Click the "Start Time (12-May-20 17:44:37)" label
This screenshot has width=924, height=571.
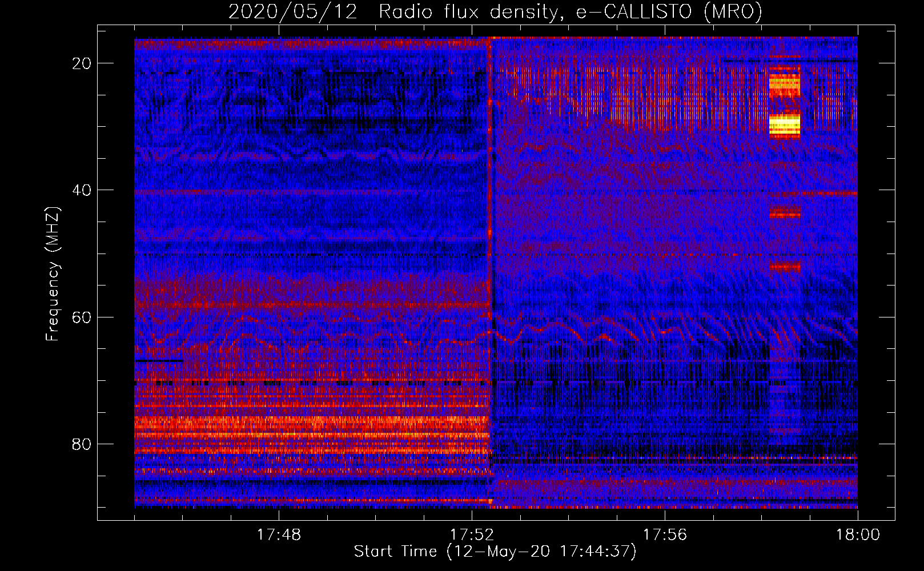coord(495,552)
